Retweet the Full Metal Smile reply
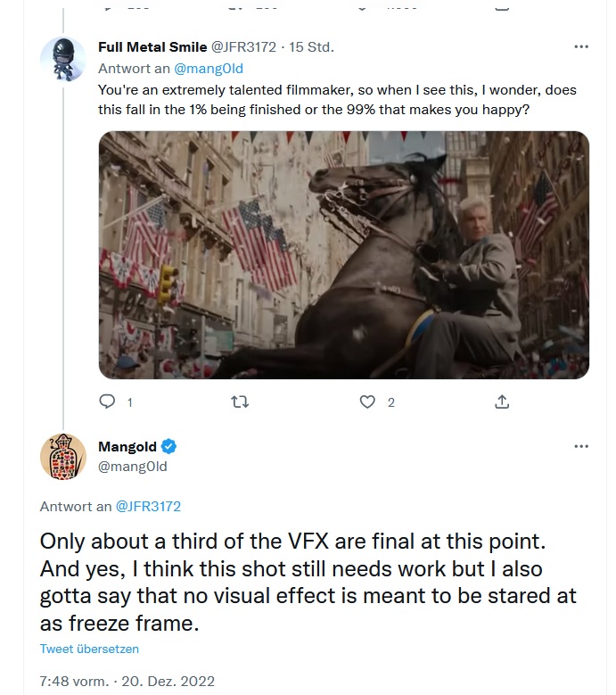The height and width of the screenshot is (695, 616). [x=238, y=402]
